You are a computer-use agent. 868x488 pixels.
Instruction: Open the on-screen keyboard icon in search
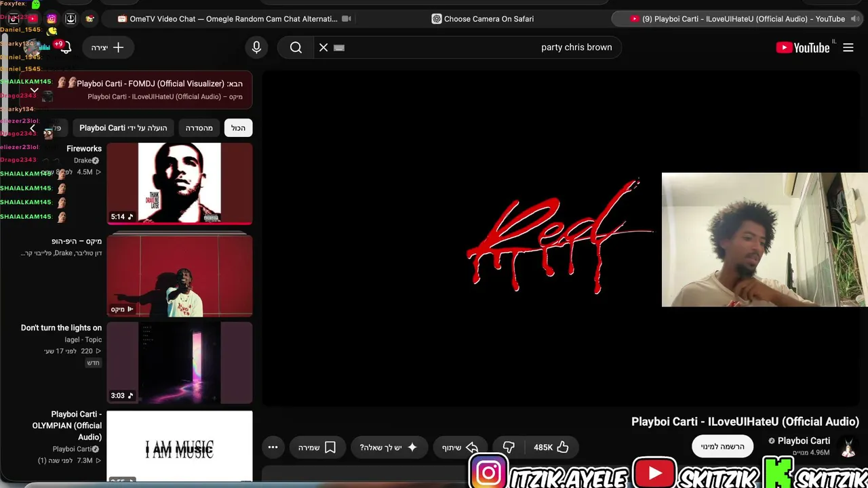coord(340,47)
